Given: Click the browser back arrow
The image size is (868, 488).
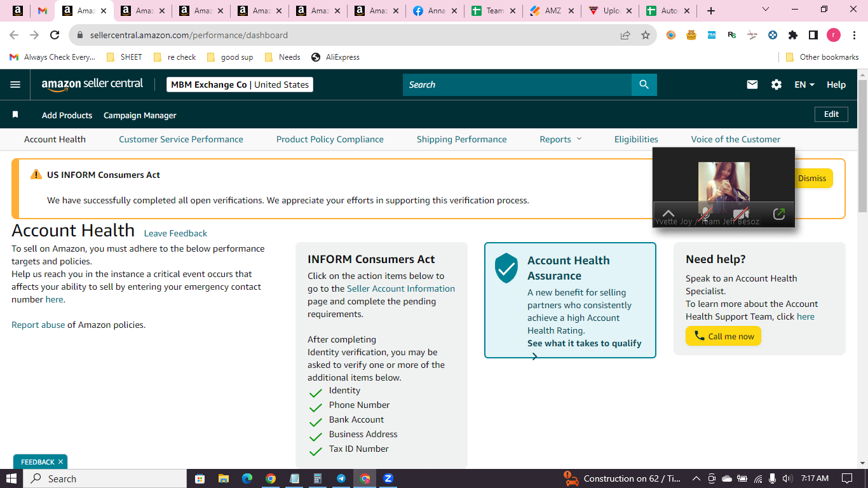Looking at the screenshot, I should point(14,35).
